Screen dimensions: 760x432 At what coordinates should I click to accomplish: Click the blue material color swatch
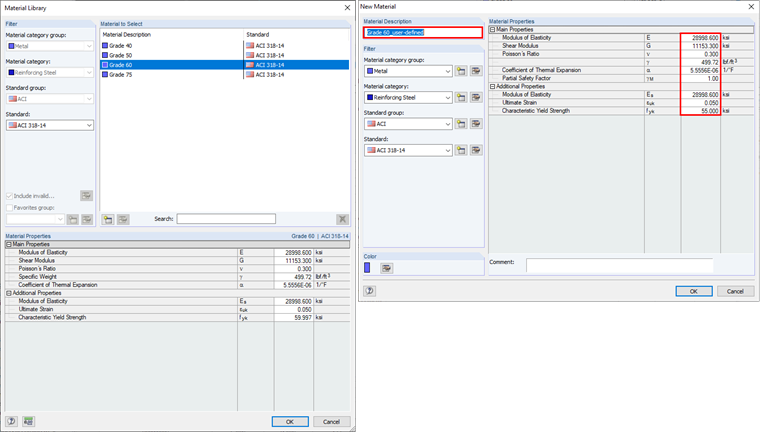pyautogui.click(x=367, y=268)
